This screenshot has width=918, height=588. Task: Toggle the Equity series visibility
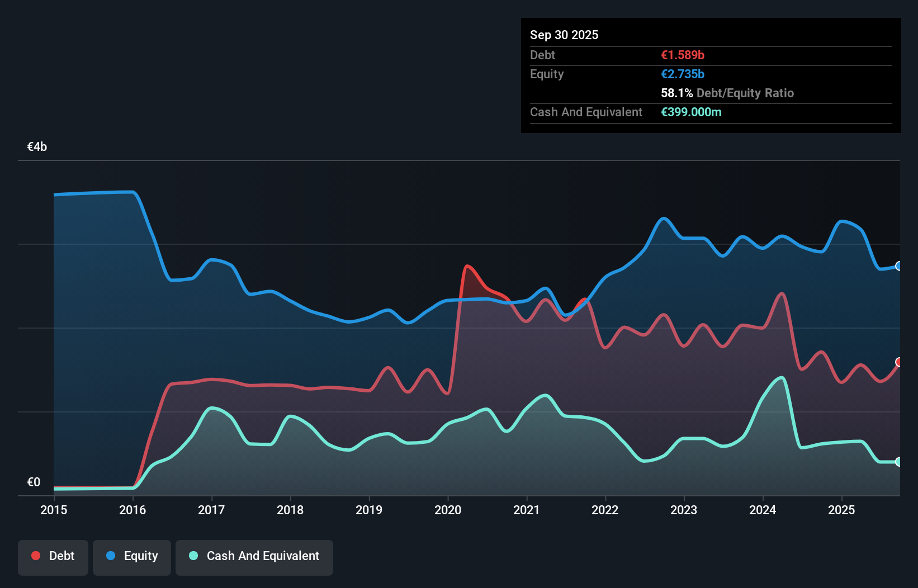(x=131, y=556)
